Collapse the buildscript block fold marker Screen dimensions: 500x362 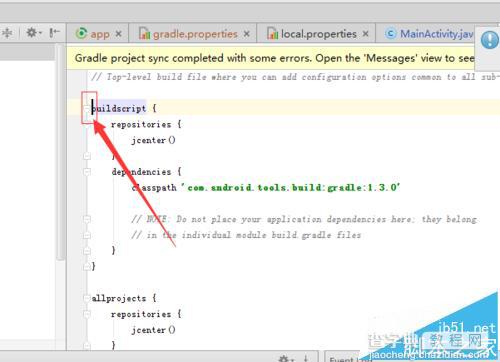87,108
